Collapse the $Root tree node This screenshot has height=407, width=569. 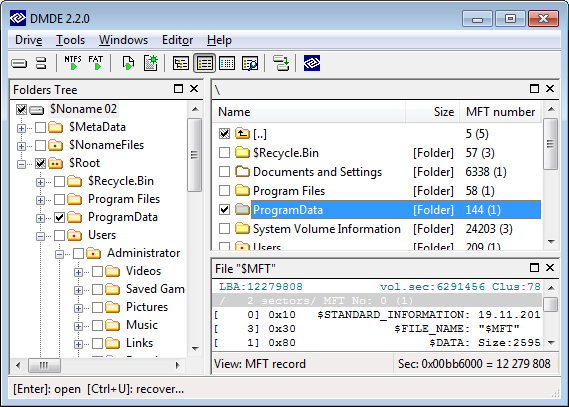point(21,164)
